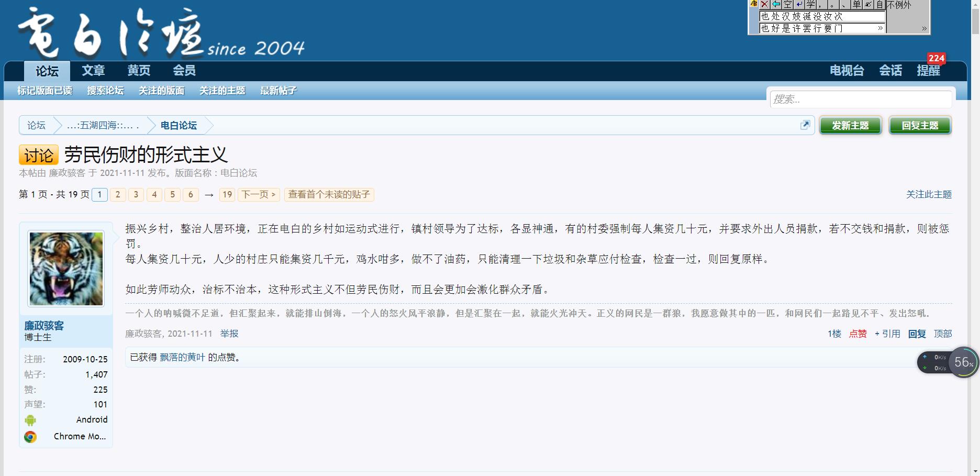Click the forum search input field
The width and height of the screenshot is (980, 476).
tap(861, 99)
